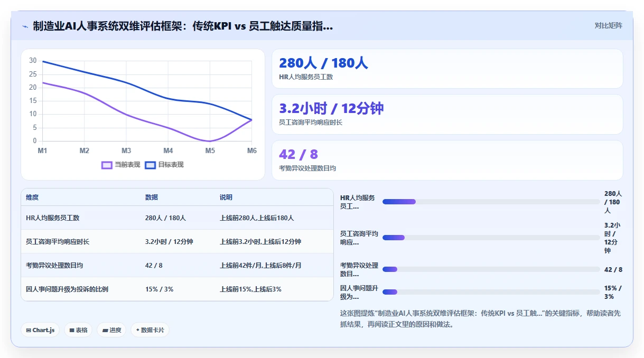Select the Chart.js tag chip

(x=40, y=330)
